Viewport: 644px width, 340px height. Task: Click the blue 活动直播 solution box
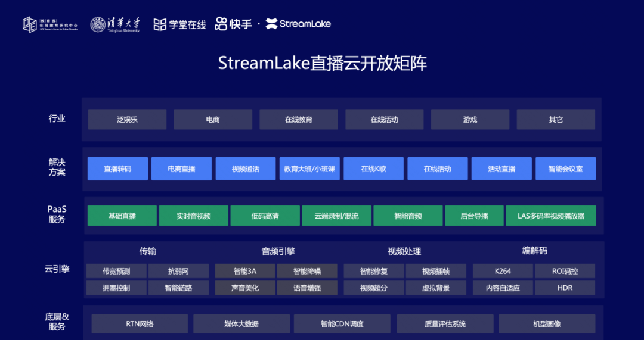[x=501, y=169]
